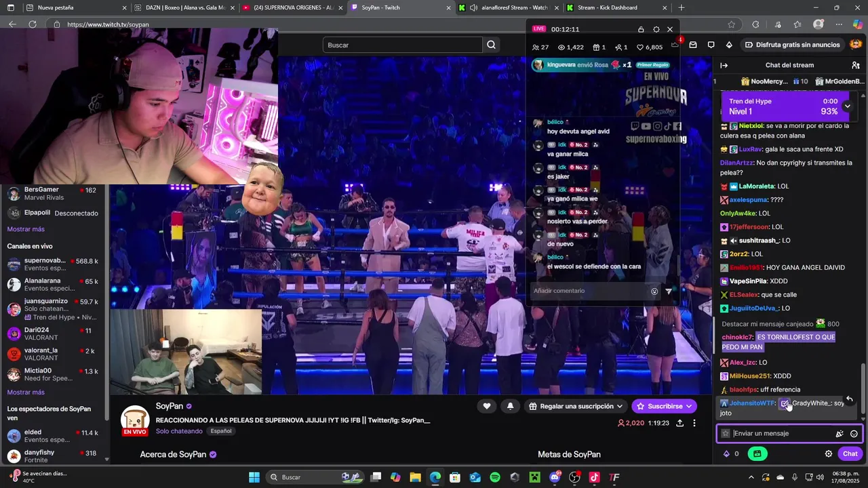The image size is (868, 488).
Task: Toggle the bell notifications button
Action: click(x=510, y=406)
